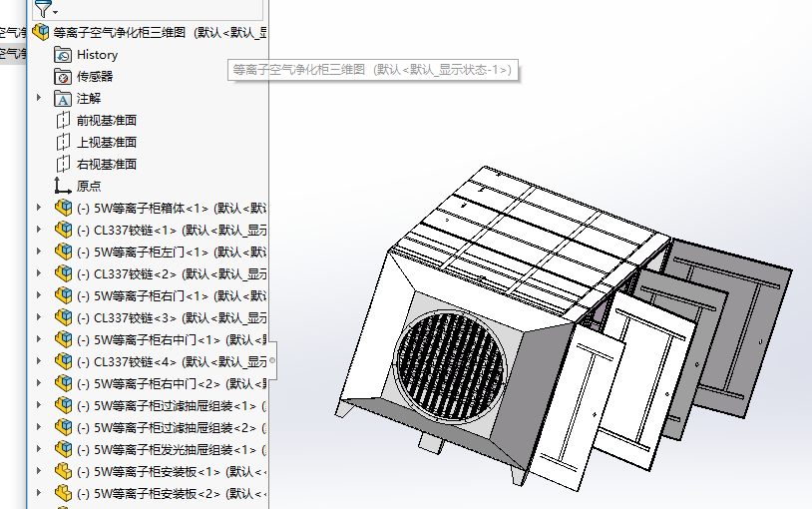This screenshot has height=509, width=812.
Task: Click the 原点 origin icon
Action: coord(63,186)
